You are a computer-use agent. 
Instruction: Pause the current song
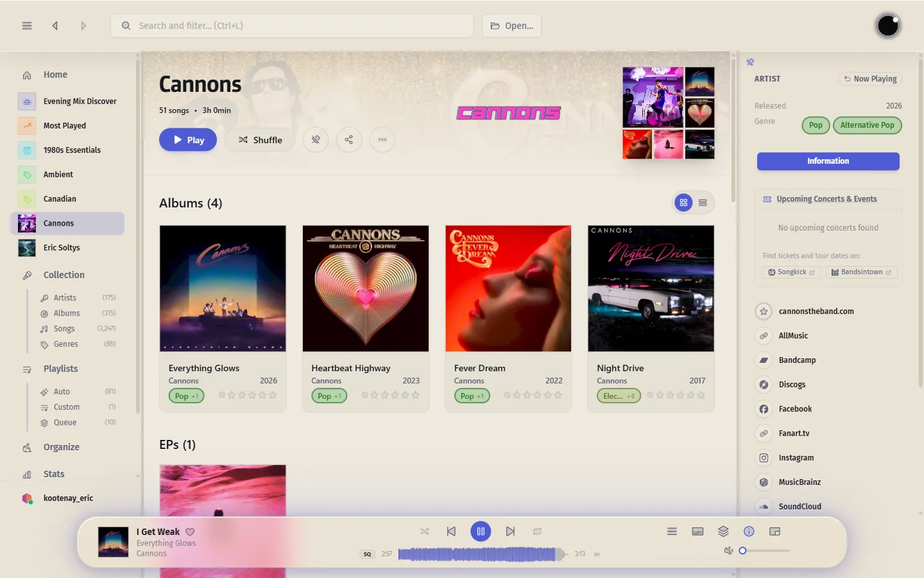point(481,531)
